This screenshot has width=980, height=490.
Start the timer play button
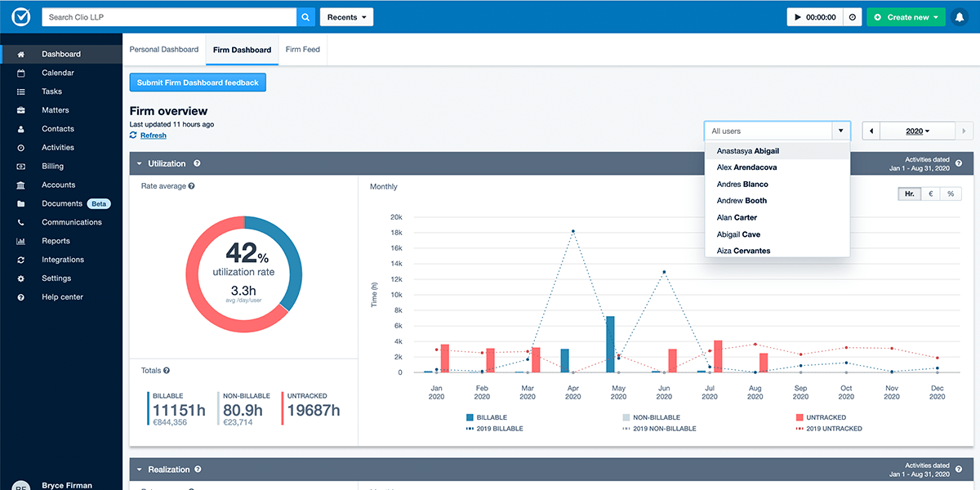(797, 17)
